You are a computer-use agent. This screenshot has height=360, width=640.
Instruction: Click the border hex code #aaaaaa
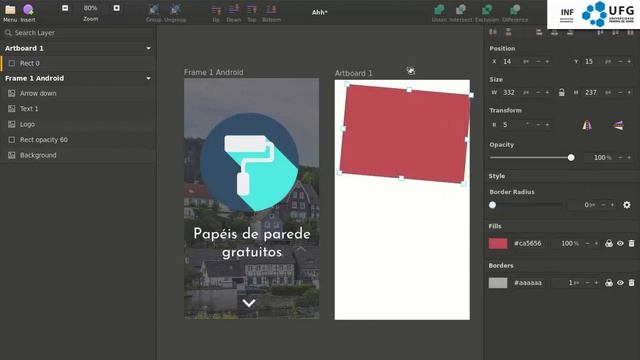(528, 282)
